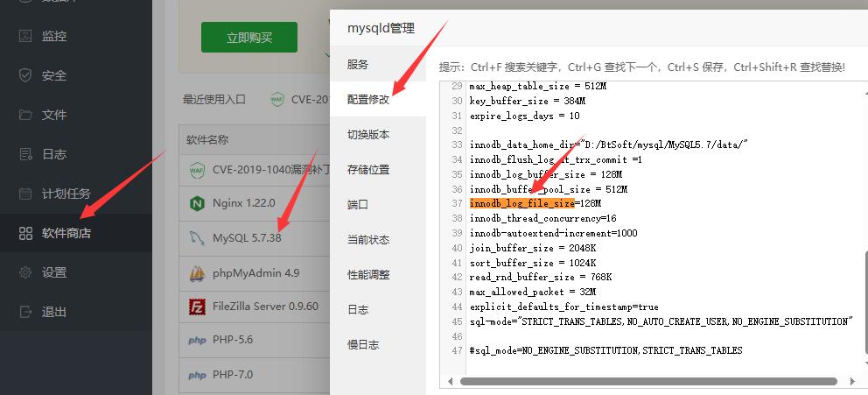
Task: Click the MySQL dolphin logo icon
Action: [197, 238]
